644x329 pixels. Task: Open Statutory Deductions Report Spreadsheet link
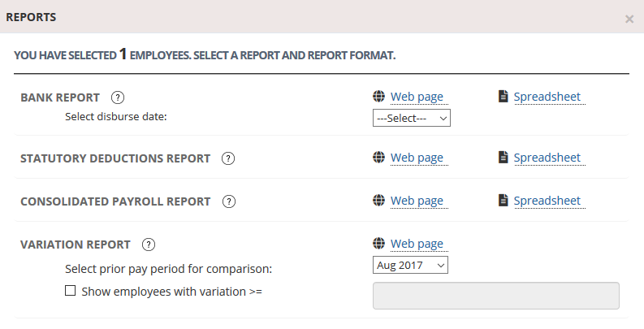coord(547,158)
